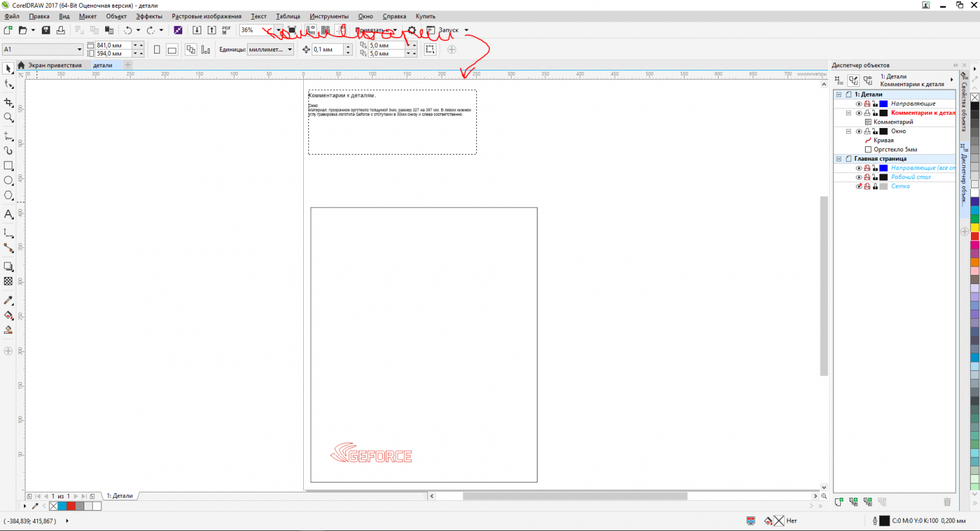Toggle visibility of the Сетка layer

[859, 186]
